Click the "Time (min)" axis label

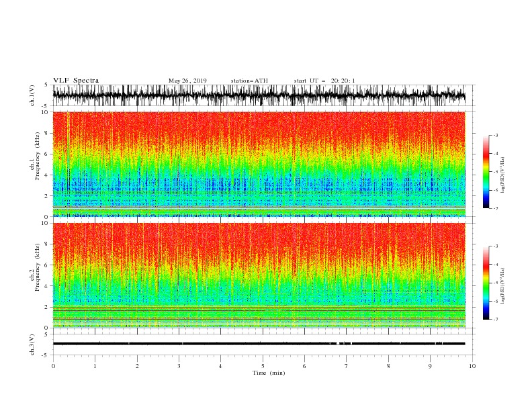tap(269, 373)
